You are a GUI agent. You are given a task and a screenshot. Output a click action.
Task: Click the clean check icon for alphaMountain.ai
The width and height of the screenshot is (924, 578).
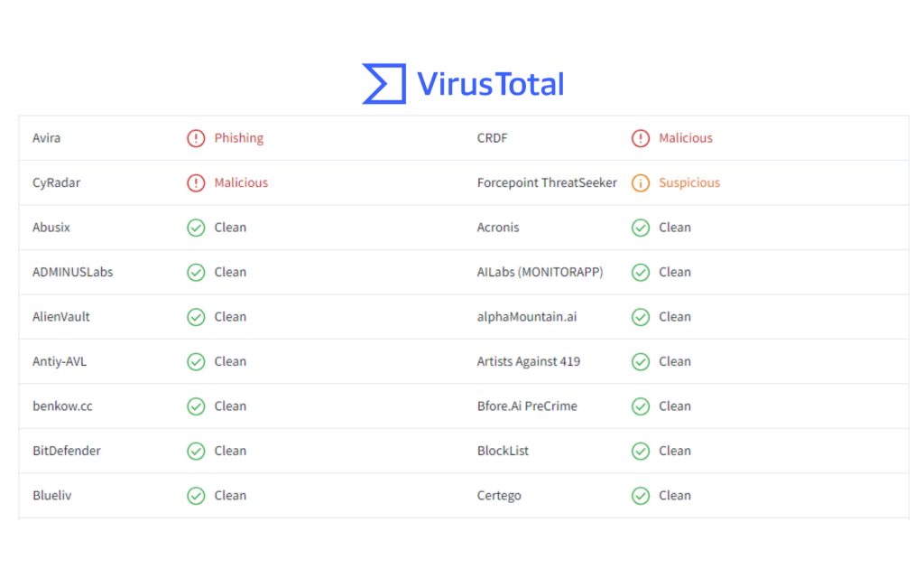(x=641, y=317)
